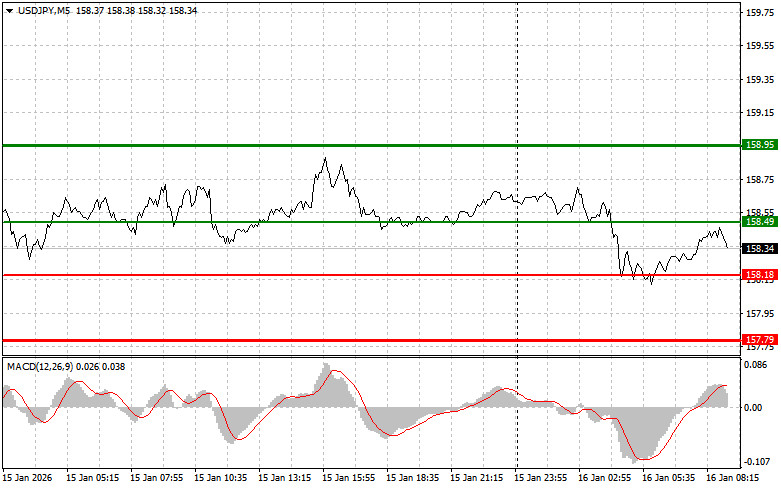Image resolution: width=781 pixels, height=489 pixels.
Task: Click the 159.75 price scale value
Action: [x=760, y=13]
